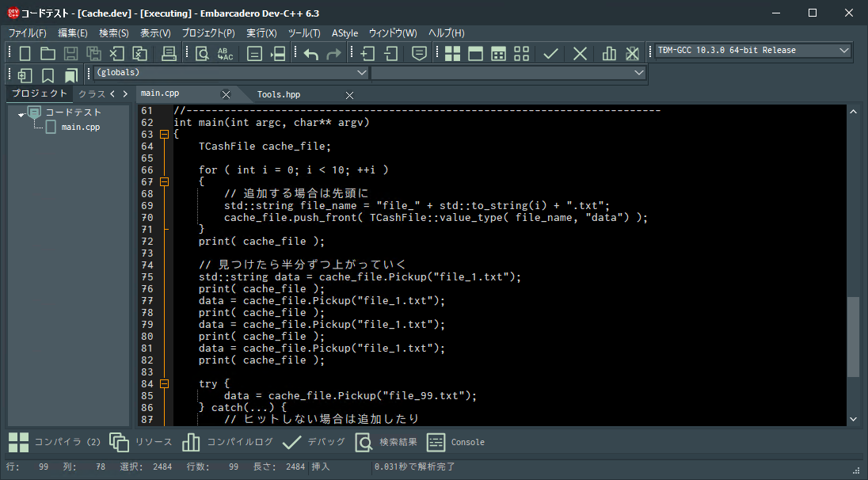This screenshot has width=868, height=480.
Task: Print the current source file
Action: tap(167, 53)
